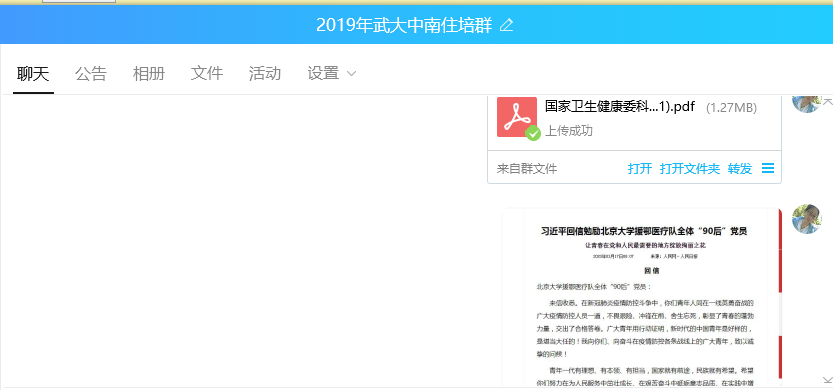
Task: Switch to 公告 tab
Action: pos(91,73)
